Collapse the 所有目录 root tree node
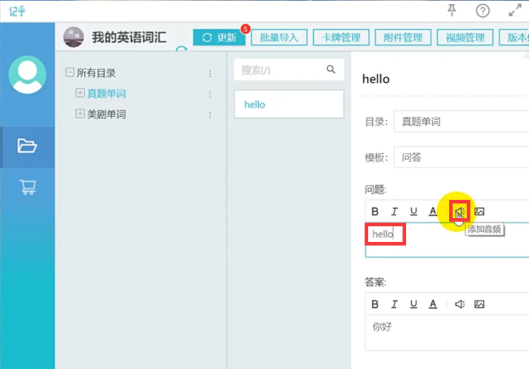 pyautogui.click(x=70, y=72)
